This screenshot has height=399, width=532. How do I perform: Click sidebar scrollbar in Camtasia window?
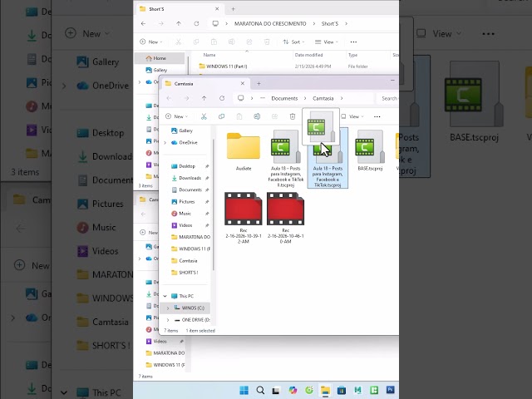click(214, 204)
